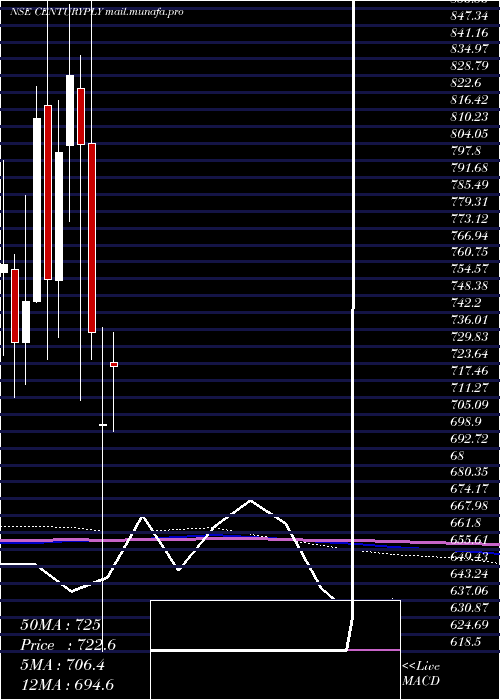
Task: Click the 754.57 price axis label
Action: point(469,269)
